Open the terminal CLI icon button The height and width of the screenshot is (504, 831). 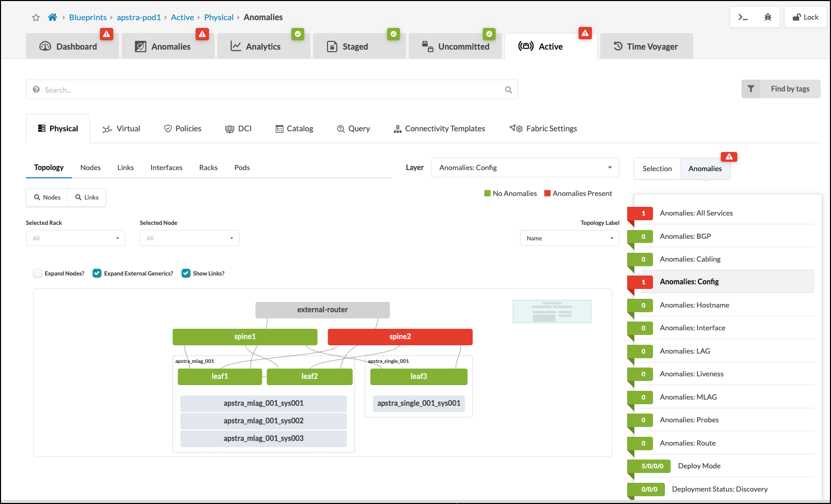point(743,18)
